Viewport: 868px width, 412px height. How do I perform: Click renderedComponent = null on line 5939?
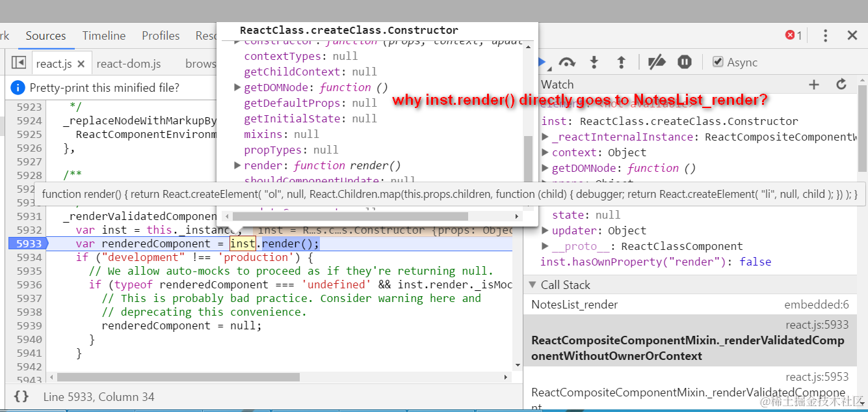(181, 325)
